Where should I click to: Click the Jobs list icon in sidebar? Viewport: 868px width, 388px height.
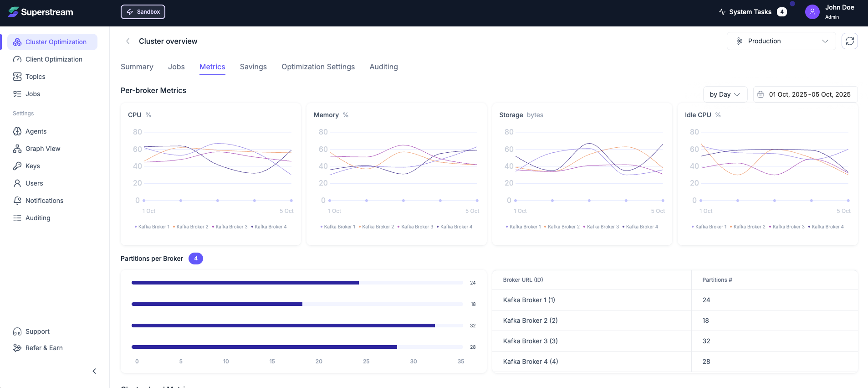click(17, 94)
